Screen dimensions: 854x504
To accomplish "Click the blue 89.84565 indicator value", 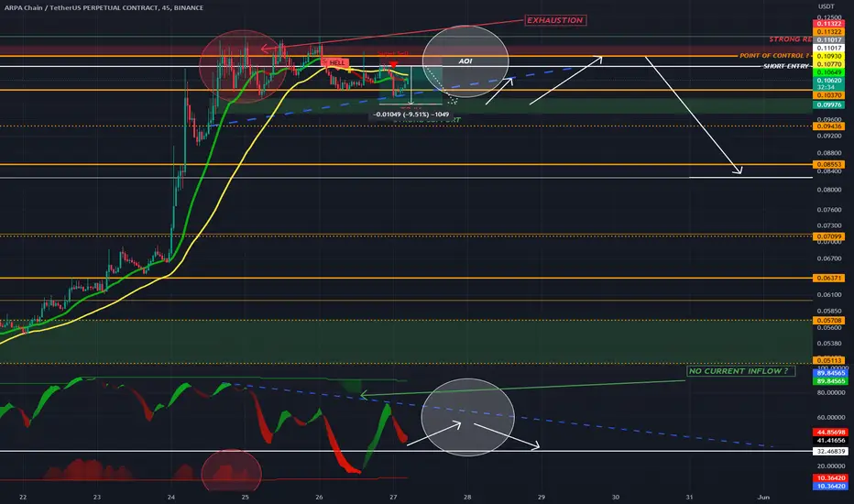I will click(830, 373).
